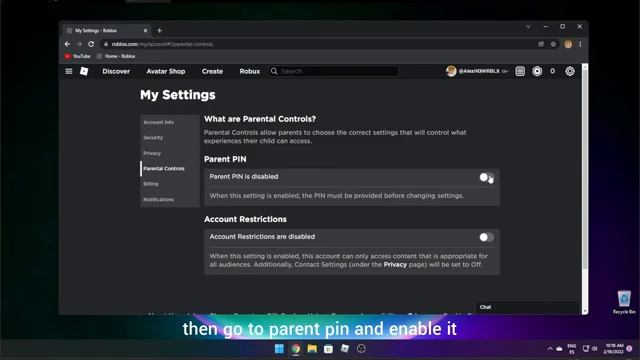Select the Privacy settings tab
This screenshot has width=640, height=360.
[x=170, y=153]
